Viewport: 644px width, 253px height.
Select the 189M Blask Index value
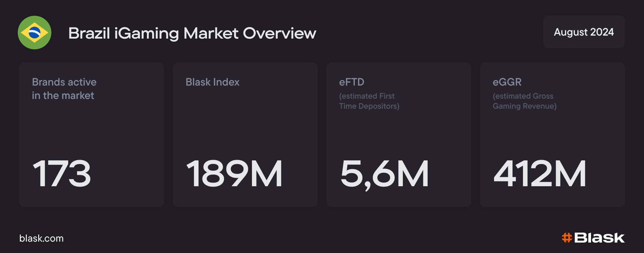(x=234, y=173)
